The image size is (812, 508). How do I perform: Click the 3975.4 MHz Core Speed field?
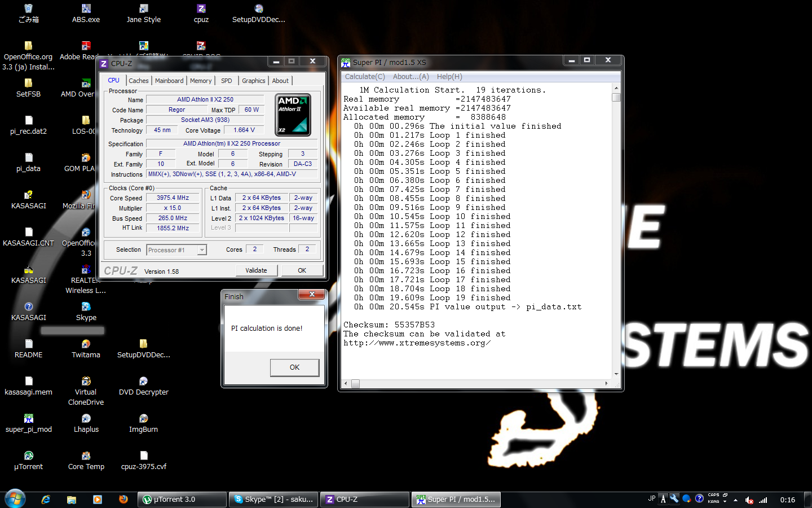click(x=173, y=198)
